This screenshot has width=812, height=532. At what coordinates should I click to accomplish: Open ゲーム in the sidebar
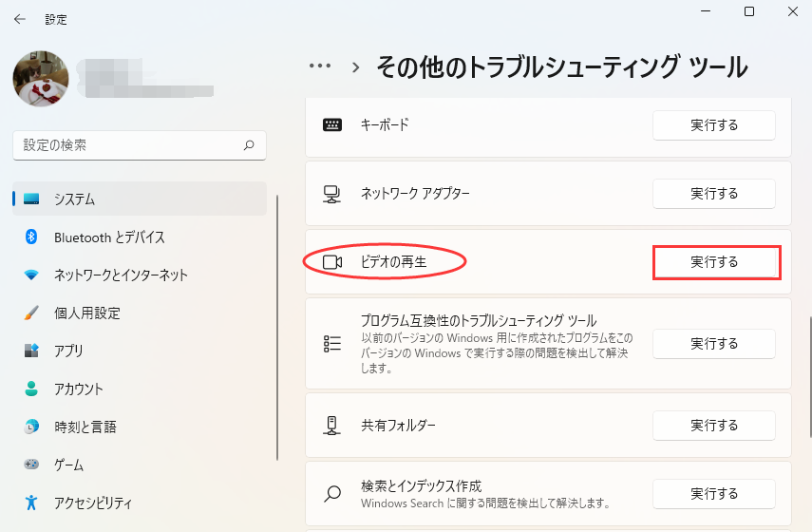[140, 465]
